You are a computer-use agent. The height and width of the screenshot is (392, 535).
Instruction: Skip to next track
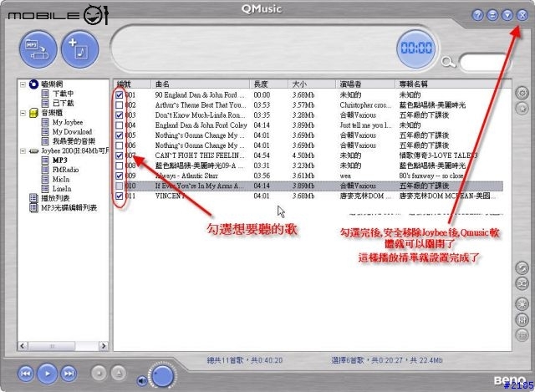click(69, 374)
